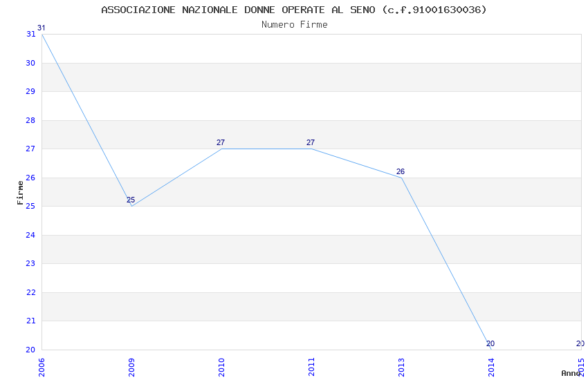Select the subtitle Numero Firme

pyautogui.click(x=295, y=25)
